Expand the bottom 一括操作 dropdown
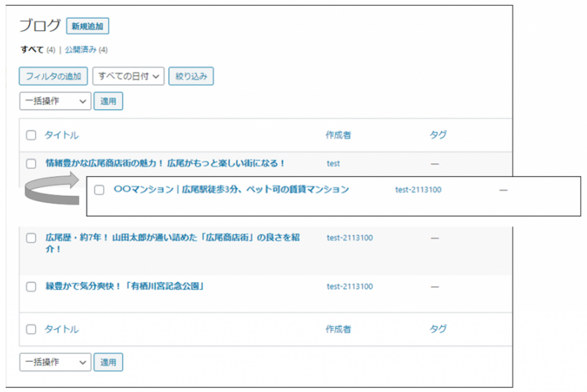Viewport: 587px width, 392px height. click(55, 362)
